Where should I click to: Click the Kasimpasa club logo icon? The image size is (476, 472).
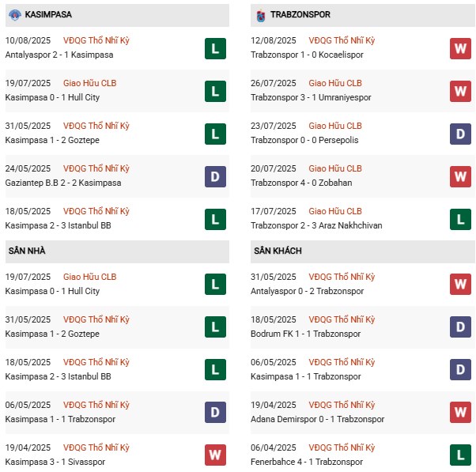coord(15,15)
